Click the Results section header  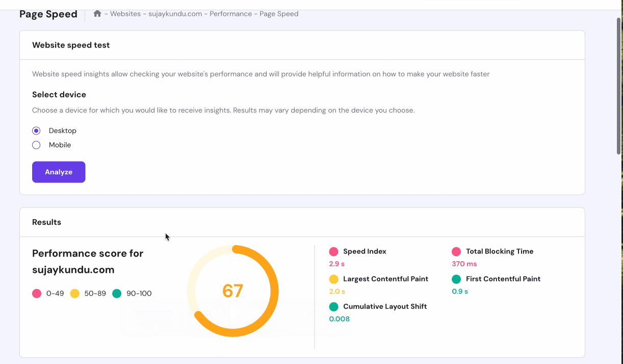[46, 222]
